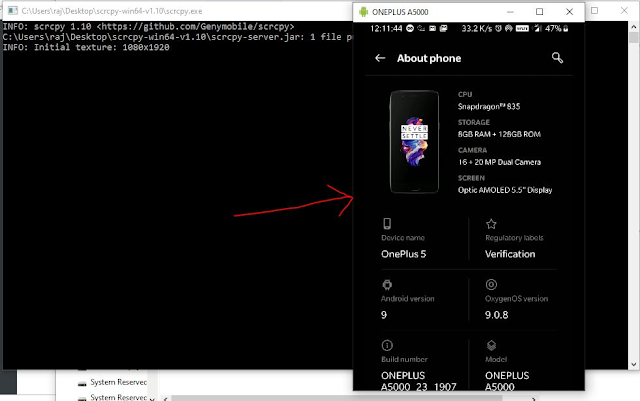The width and height of the screenshot is (640, 401).
Task: Click the phone icon above Device name
Action: [x=387, y=224]
